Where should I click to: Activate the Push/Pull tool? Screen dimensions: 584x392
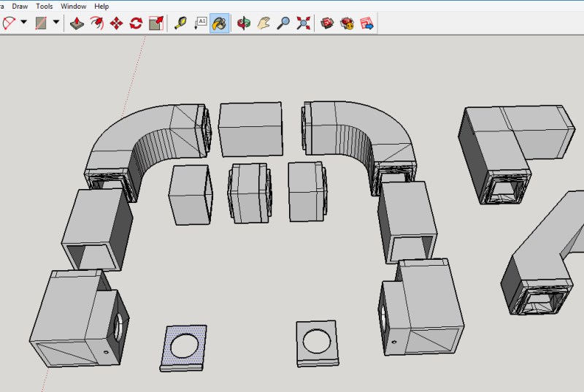point(77,23)
